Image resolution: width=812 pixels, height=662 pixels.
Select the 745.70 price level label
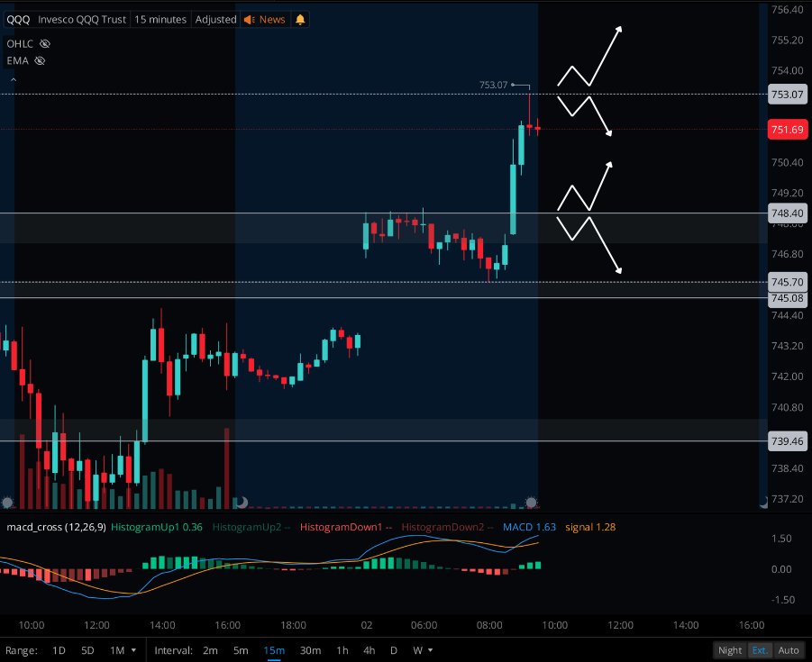(787, 282)
